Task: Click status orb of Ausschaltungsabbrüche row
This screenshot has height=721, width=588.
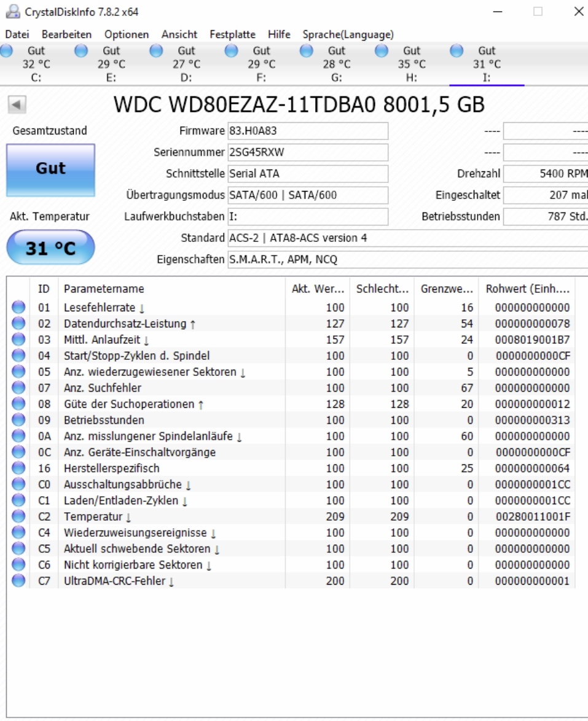Action: (x=18, y=484)
